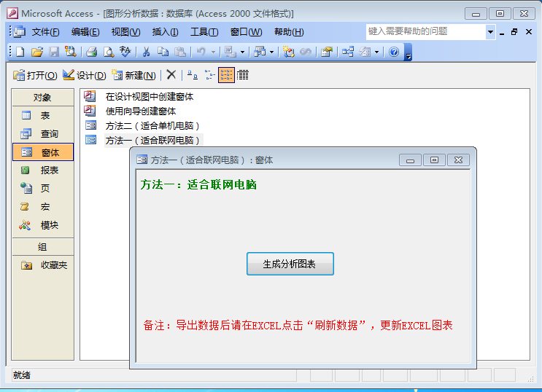This screenshot has width=542, height=392.
Task: Click the 打开(O) button
Action: pos(35,75)
